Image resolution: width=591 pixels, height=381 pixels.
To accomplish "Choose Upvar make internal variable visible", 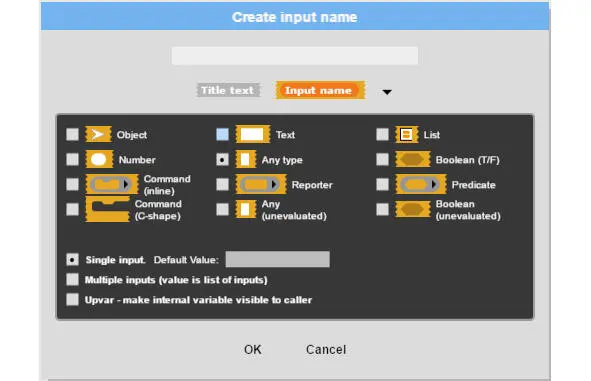I will pos(72,300).
